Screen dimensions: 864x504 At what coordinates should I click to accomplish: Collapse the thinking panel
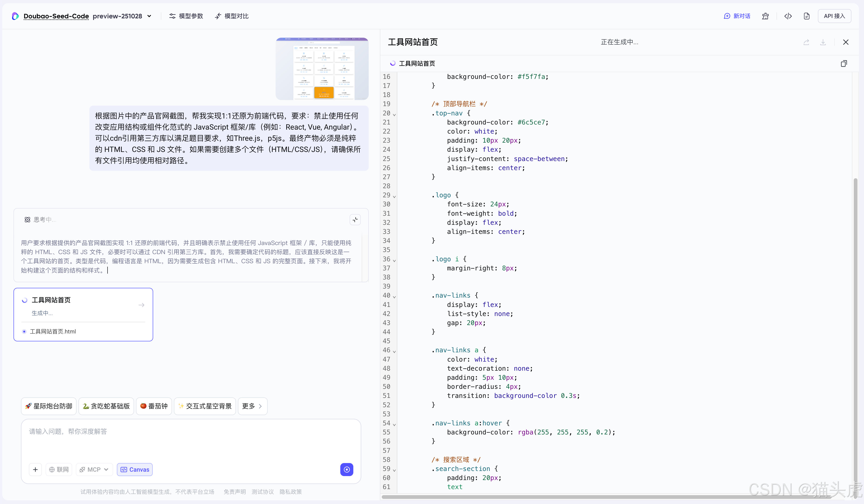(355, 219)
